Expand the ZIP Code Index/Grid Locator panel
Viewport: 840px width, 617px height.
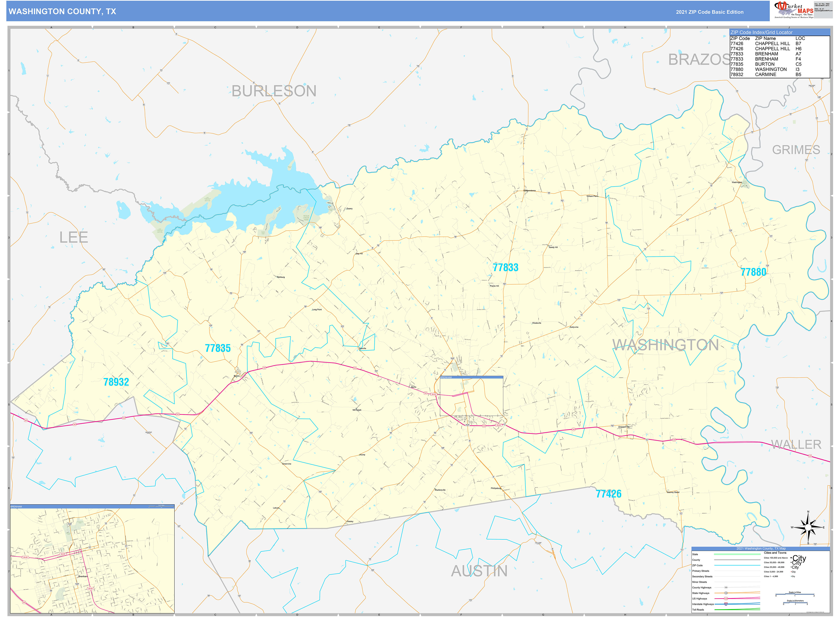coord(761,33)
